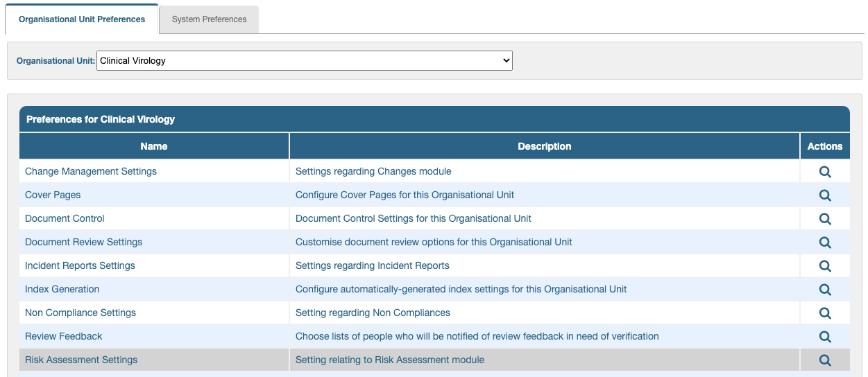Screen dimensions: 868x377
Task: View Review Feedback via magnifier icon
Action: pos(824,337)
